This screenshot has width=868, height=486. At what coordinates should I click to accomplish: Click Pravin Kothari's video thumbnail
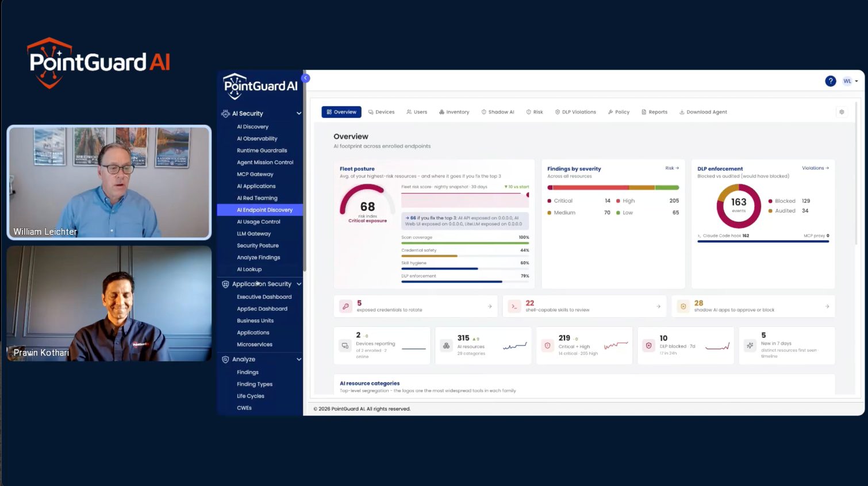pos(109,303)
